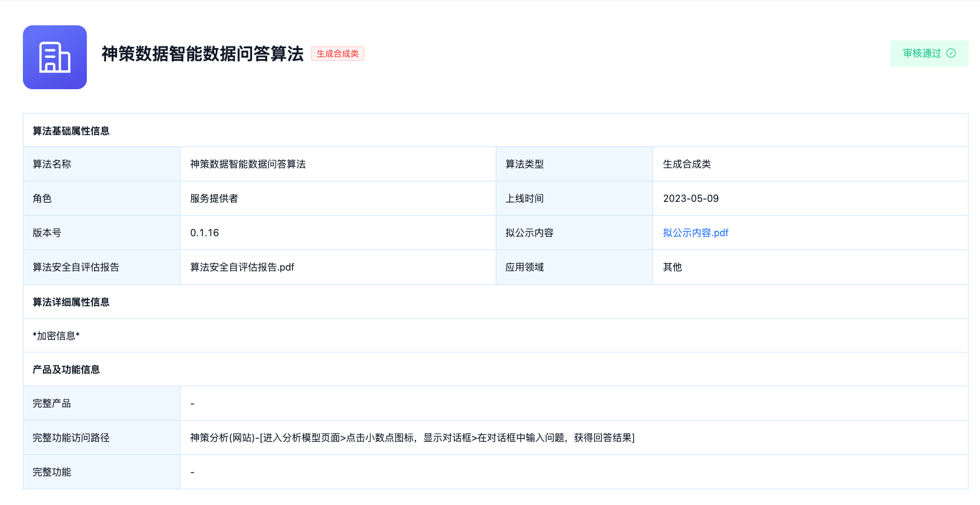Image resolution: width=980 pixels, height=505 pixels.
Task: Open the 拟公示内容.pdf link
Action: tap(695, 233)
